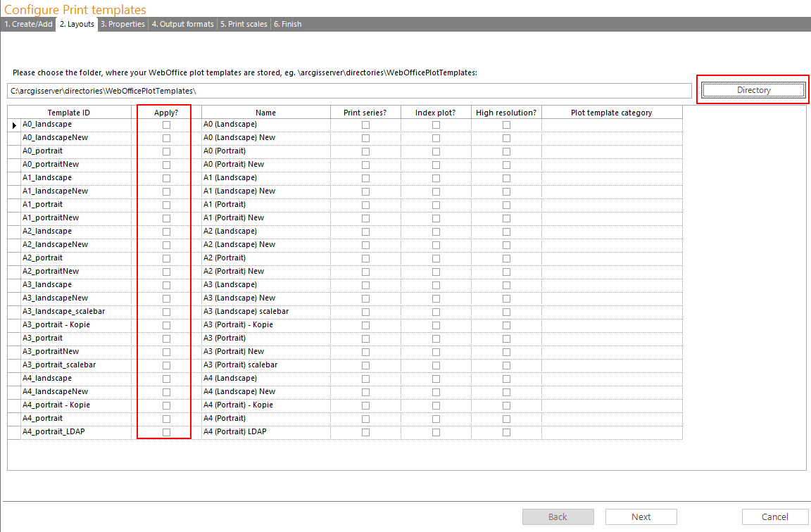Go to 4. Output formats tab

pyautogui.click(x=182, y=24)
